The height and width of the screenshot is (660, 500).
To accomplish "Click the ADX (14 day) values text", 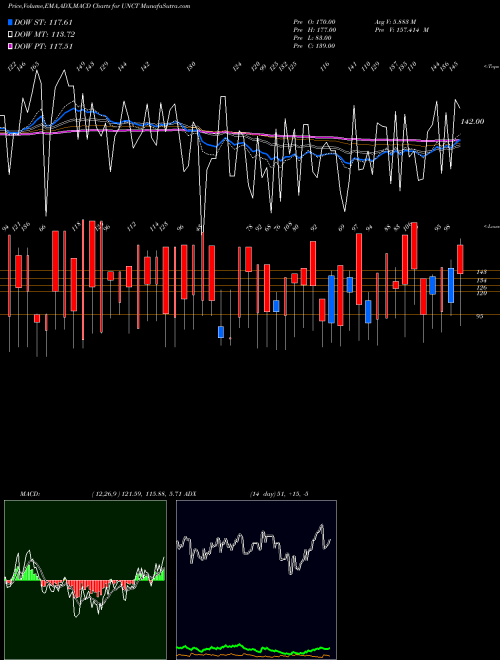I will pos(279,494).
